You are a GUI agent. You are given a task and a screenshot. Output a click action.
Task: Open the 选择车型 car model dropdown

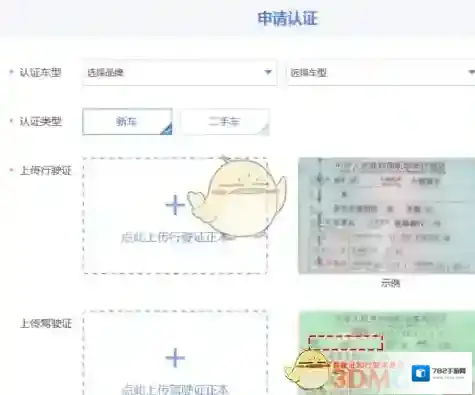click(x=381, y=73)
